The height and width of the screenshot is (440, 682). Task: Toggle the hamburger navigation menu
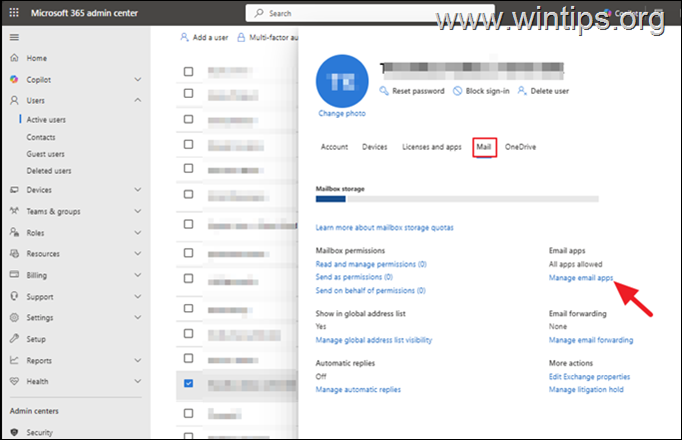14,37
